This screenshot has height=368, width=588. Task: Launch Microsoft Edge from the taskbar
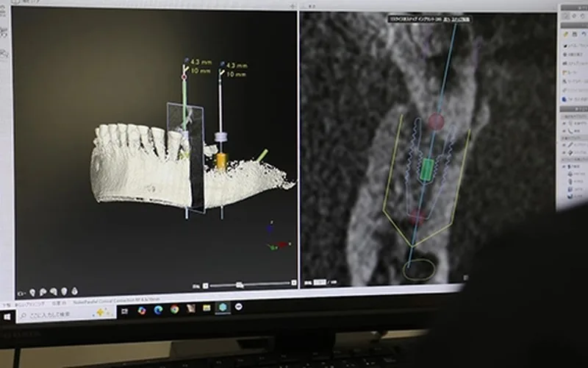158,310
